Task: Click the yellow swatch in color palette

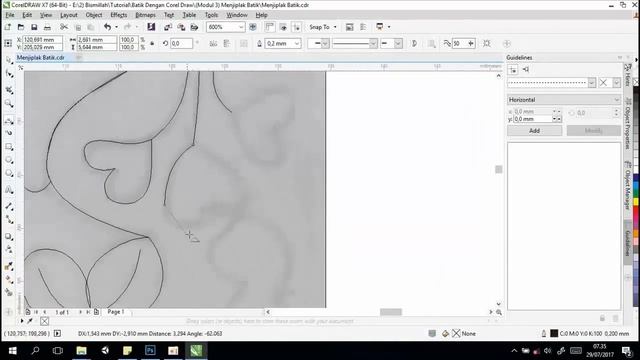Action: [636, 202]
